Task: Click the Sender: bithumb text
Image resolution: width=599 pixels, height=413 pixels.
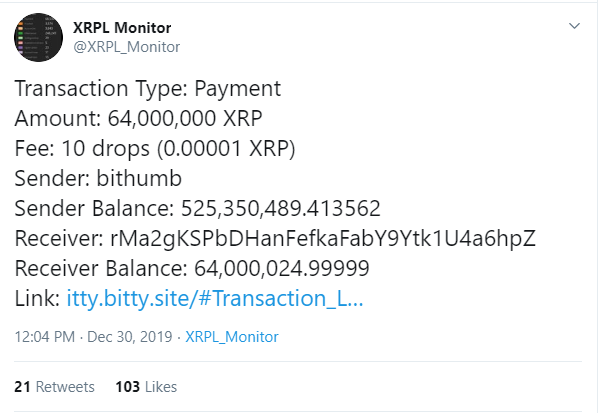Action: (x=98, y=178)
